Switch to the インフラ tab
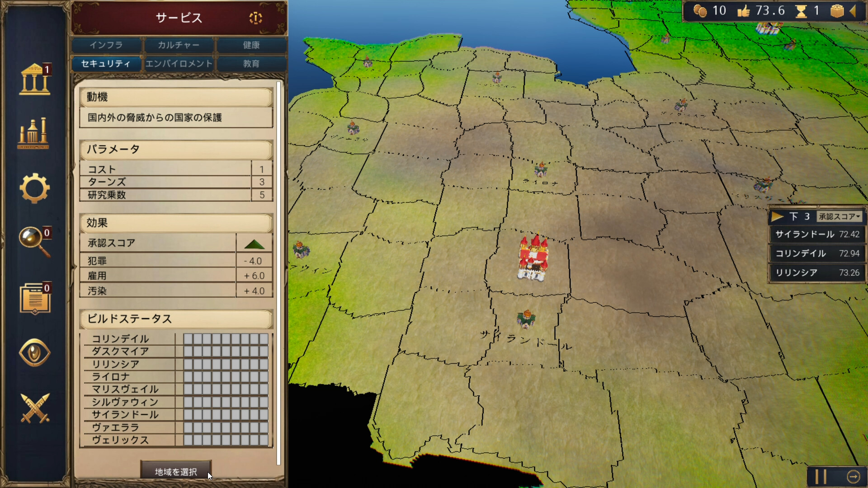 (x=106, y=45)
